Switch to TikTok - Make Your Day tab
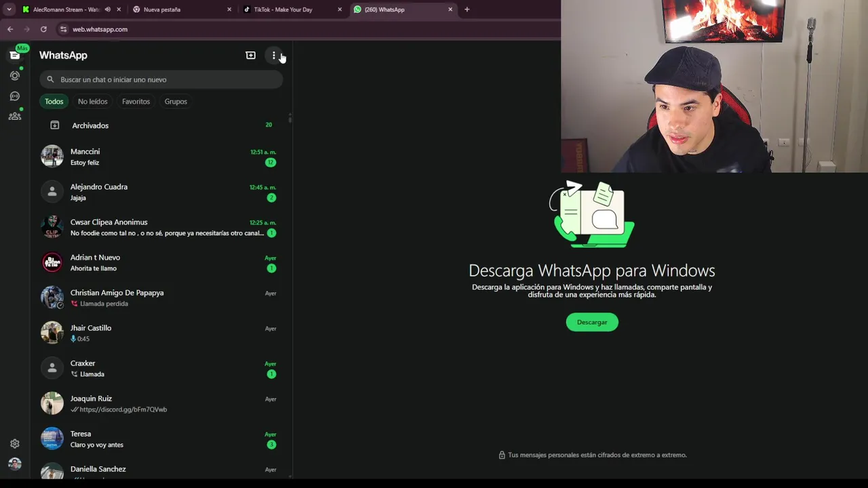868x488 pixels. pos(293,9)
